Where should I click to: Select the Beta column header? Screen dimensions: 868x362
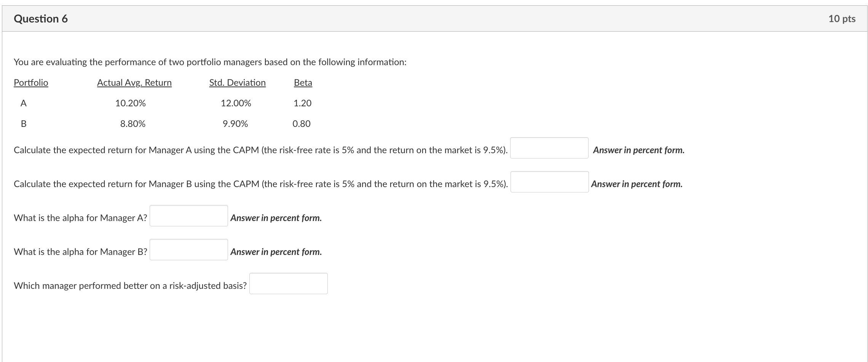coord(303,82)
